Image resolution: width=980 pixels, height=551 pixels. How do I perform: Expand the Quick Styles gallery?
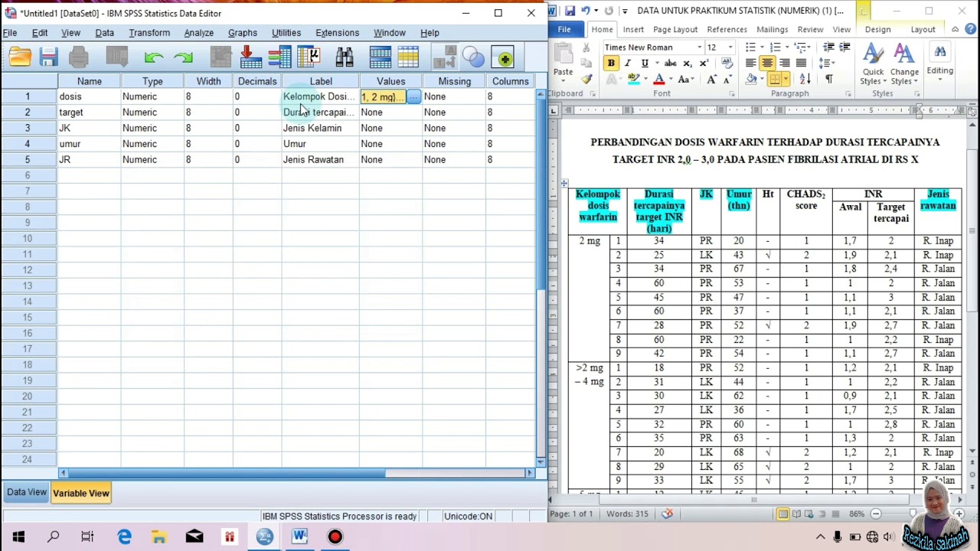[874, 64]
